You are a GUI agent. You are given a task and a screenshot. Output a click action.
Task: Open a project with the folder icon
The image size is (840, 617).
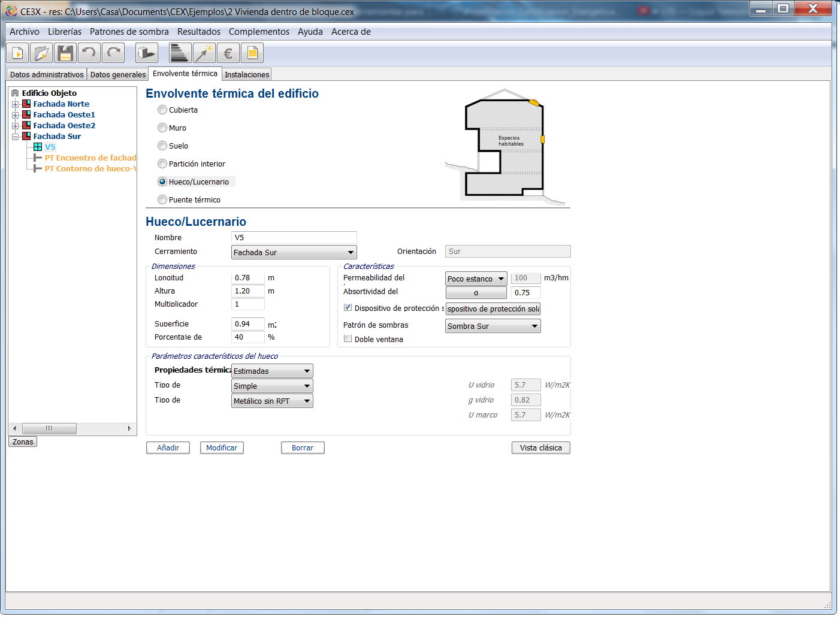point(41,53)
